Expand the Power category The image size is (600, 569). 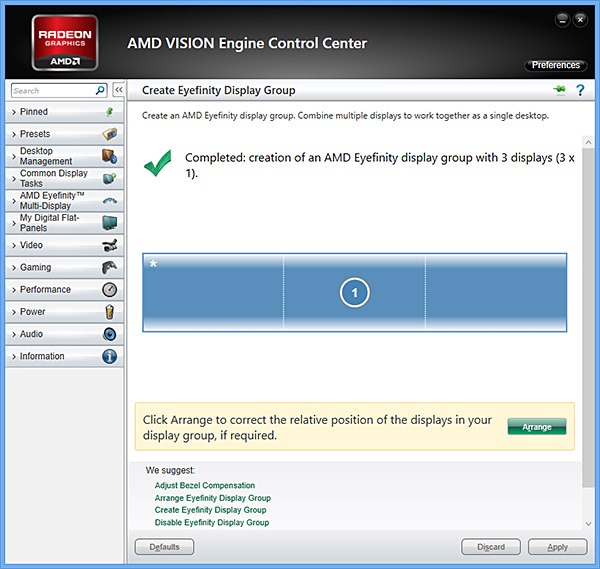coord(33,312)
